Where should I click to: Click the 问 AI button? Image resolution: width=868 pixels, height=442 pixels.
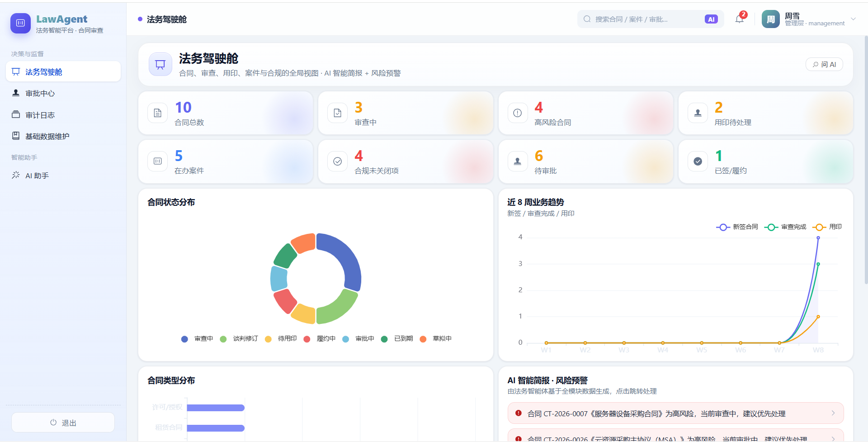tap(824, 64)
